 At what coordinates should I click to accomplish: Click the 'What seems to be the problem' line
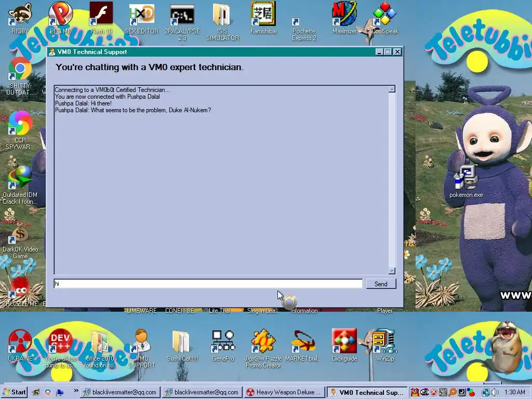click(x=133, y=110)
